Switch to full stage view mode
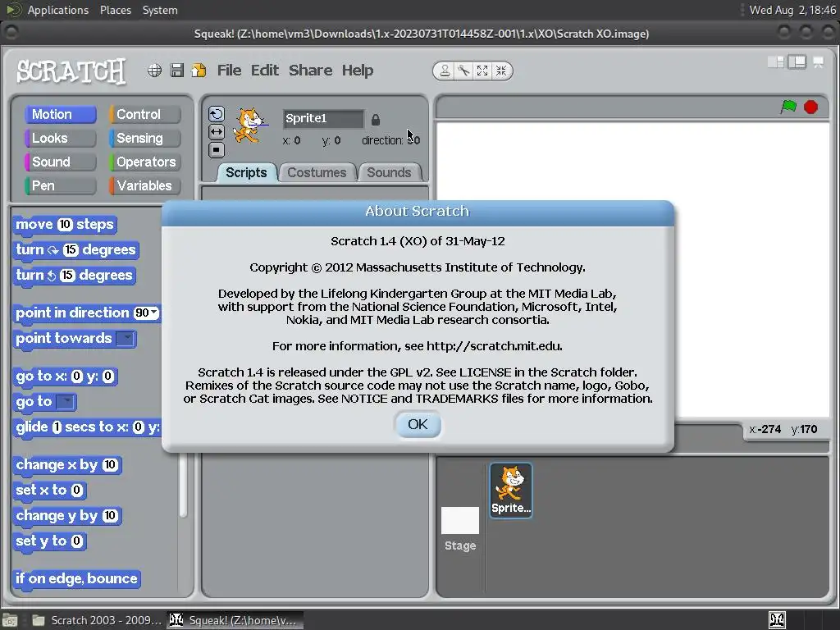Screen dimensions: 840x630 797,62
